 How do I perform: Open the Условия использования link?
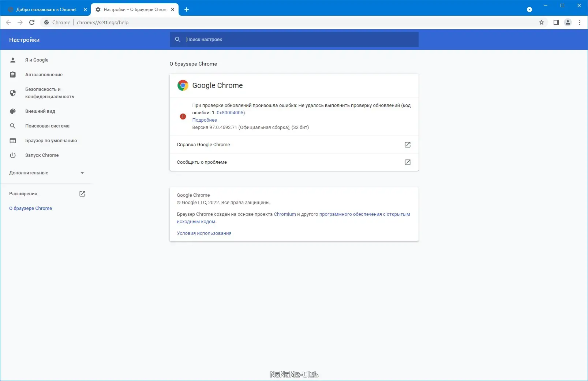click(204, 233)
